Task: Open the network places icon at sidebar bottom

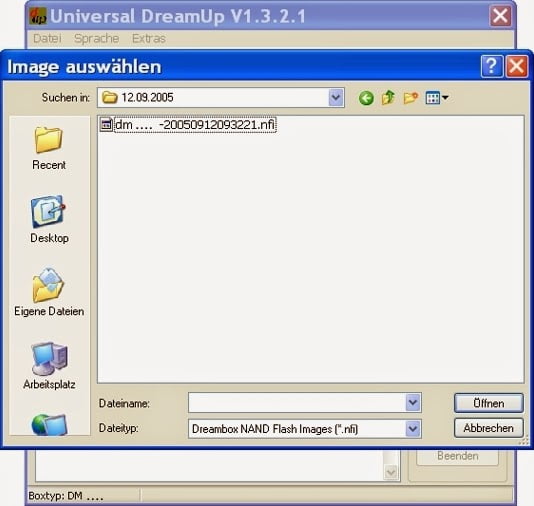Action: click(x=49, y=424)
